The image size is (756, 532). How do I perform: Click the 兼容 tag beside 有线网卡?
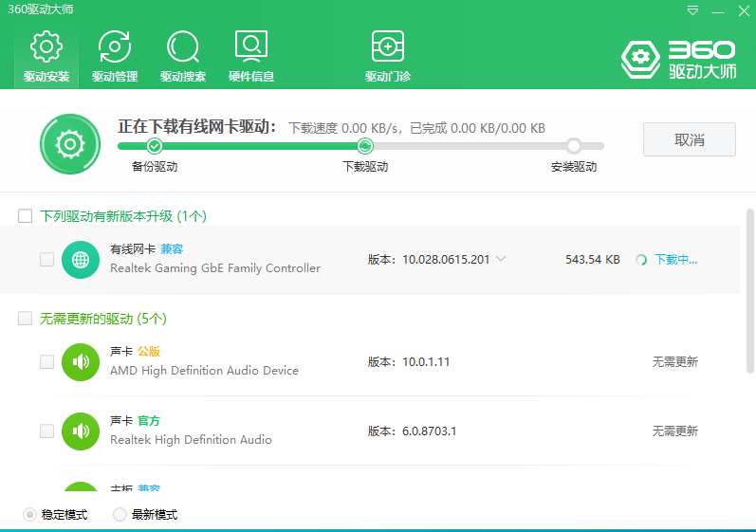172,249
